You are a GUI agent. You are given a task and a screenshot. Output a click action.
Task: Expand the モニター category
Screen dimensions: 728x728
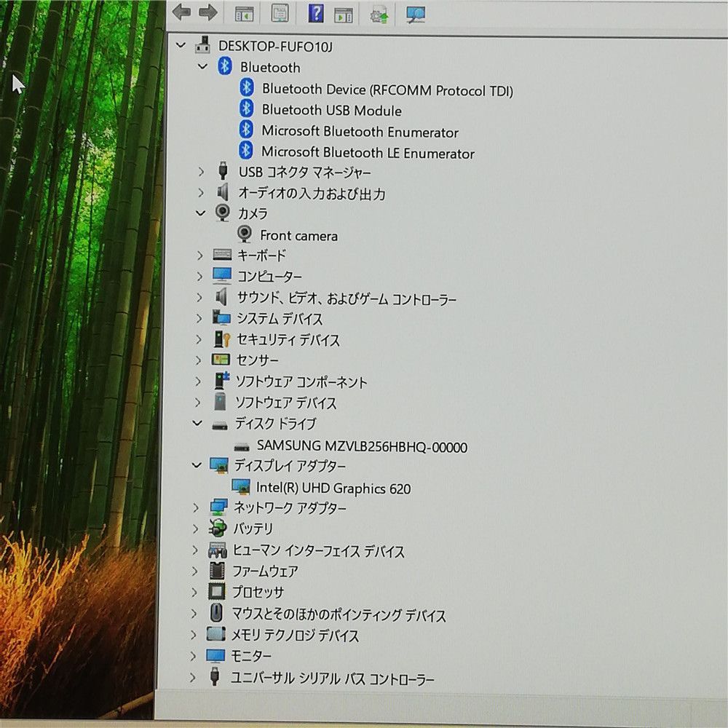coord(193,656)
